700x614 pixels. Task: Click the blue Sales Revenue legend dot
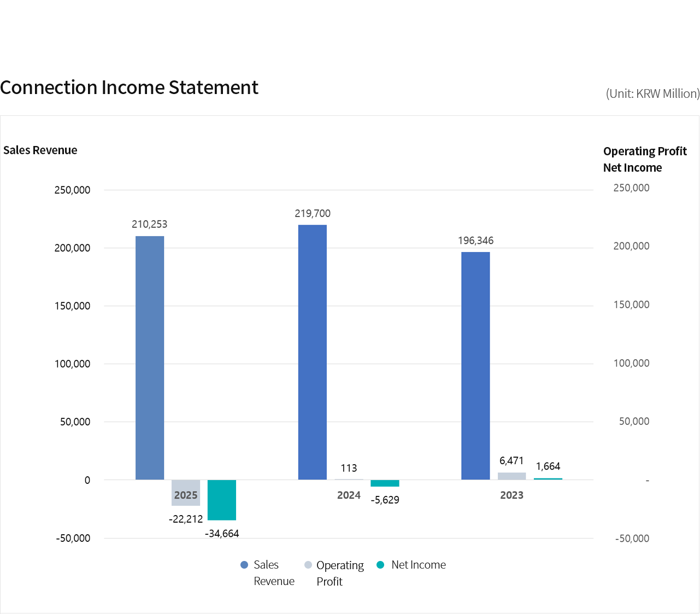click(x=244, y=565)
